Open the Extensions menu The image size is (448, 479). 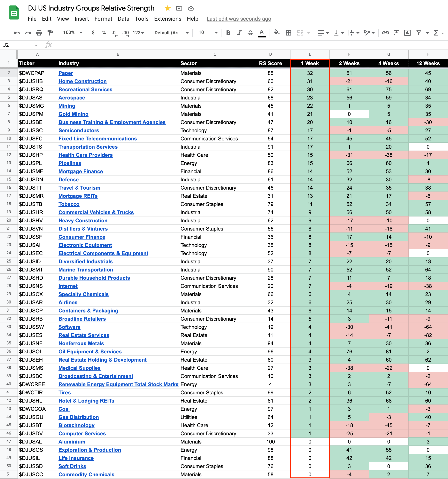(167, 19)
